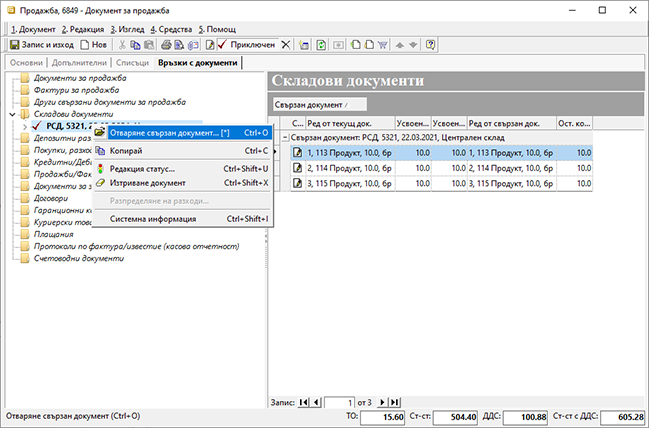Expand the РСД, 5321 tree item
Screen dimensions: 649x428
tap(24, 128)
